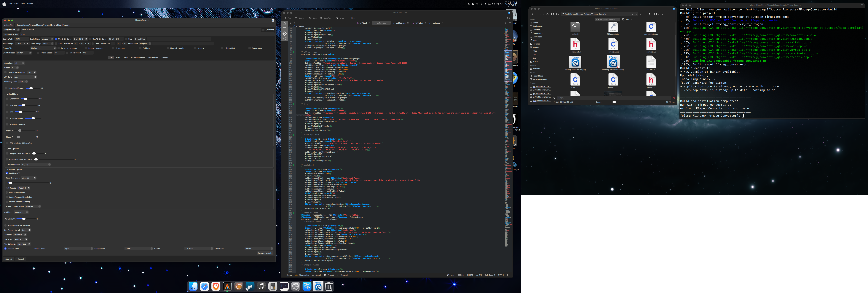Expand the Container mkv dropdown
This screenshot has height=293, width=868.
[19, 63]
